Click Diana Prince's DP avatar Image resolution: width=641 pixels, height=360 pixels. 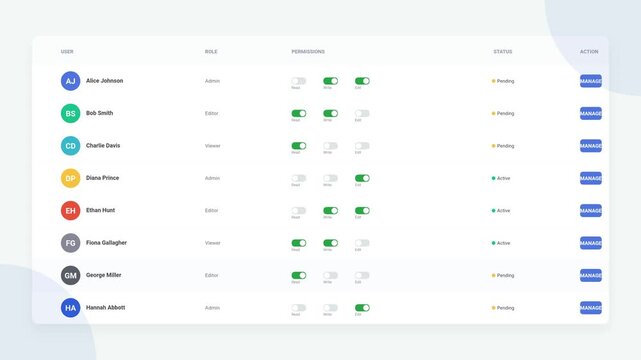(x=70, y=178)
